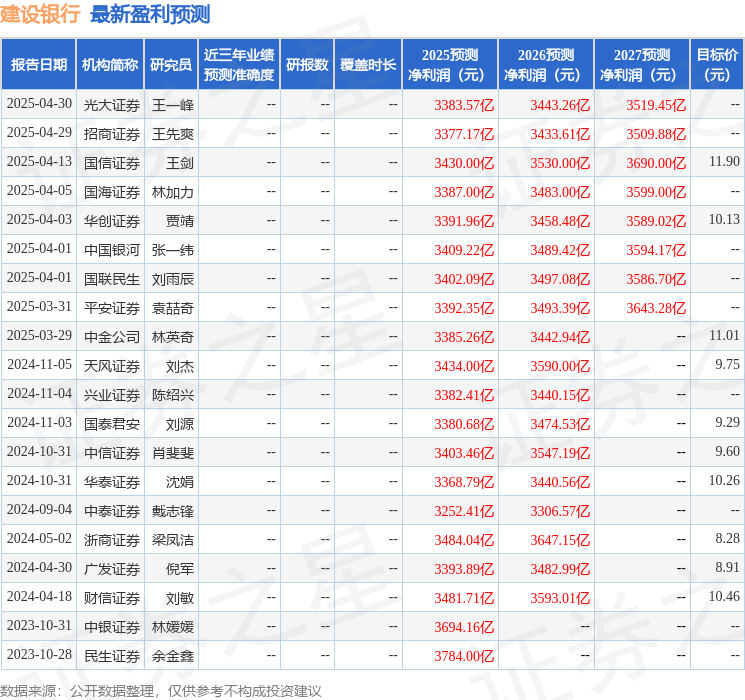Image resolution: width=745 pixels, height=700 pixels.
Task: Click the 最新盈利预测 heading
Action: pyautogui.click(x=150, y=14)
